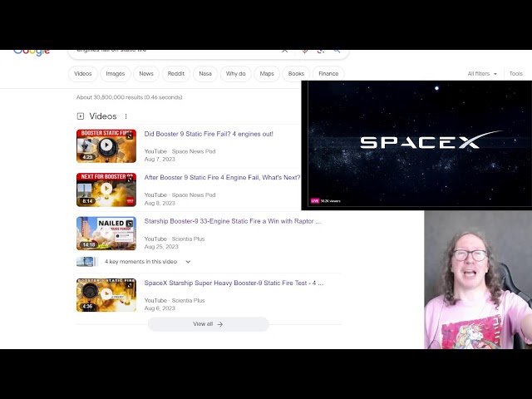Open the All filters dropdown
Viewport: 532px width, 399px height.
point(482,74)
